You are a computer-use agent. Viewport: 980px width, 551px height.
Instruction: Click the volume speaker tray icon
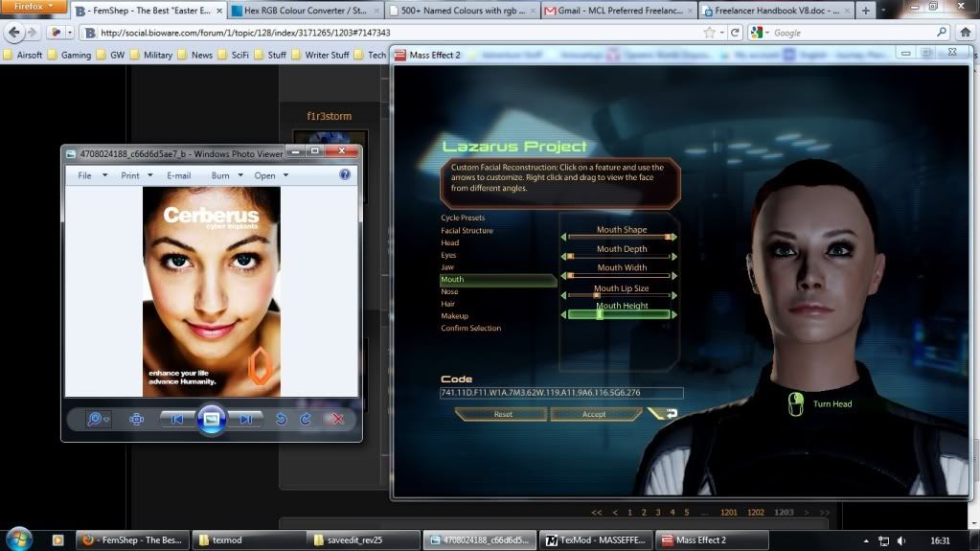[901, 541]
